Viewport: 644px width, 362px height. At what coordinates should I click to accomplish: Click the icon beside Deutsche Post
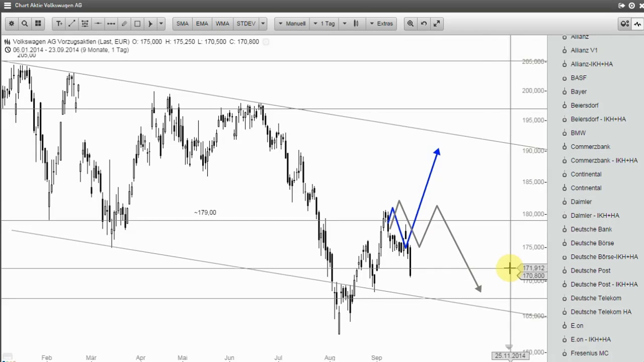coord(565,271)
